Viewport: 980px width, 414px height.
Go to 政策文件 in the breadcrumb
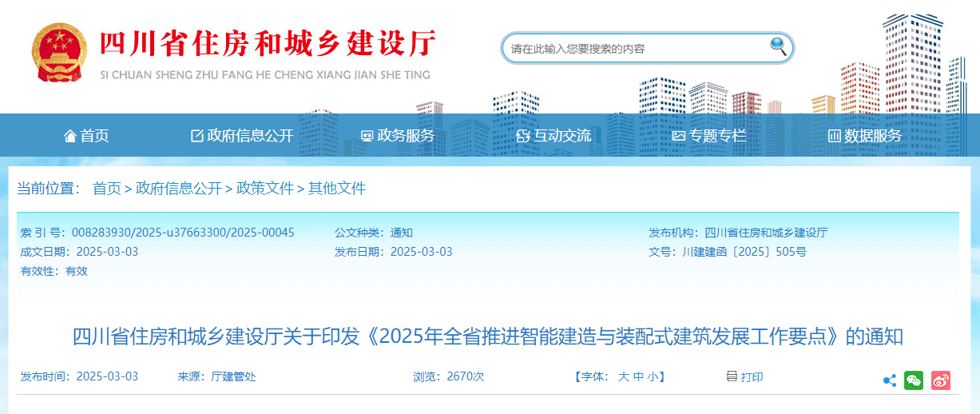pos(265,189)
